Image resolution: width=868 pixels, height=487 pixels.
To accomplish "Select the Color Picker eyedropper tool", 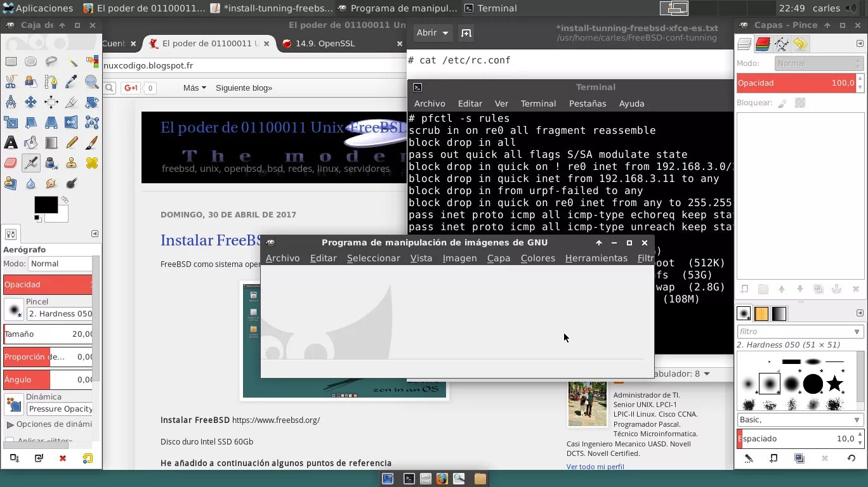I will point(72,82).
